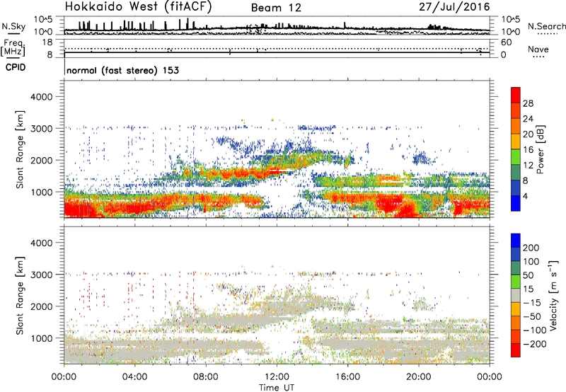The width and height of the screenshot is (566, 392).
Task: Pick the red top segment of the Power colorbar
Action: [516, 95]
